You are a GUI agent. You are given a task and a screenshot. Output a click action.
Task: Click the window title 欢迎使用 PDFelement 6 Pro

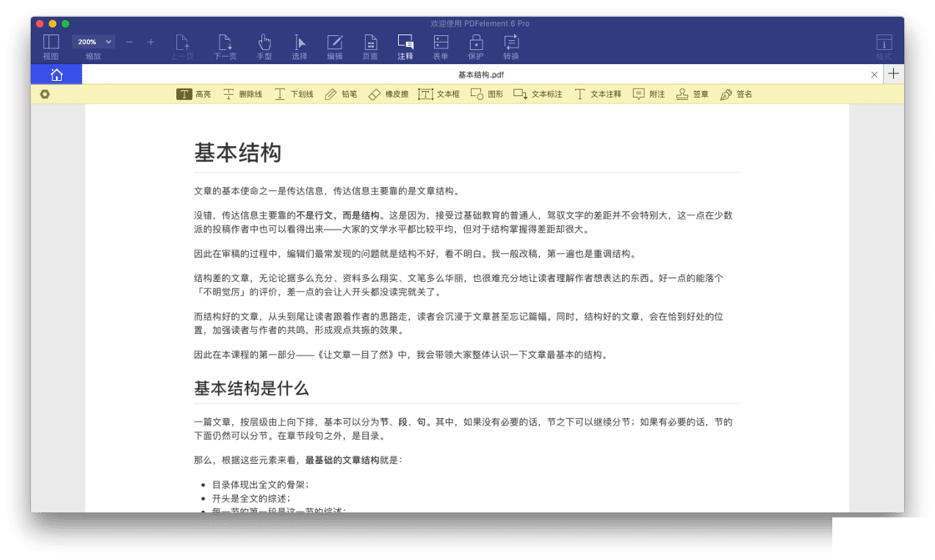(x=480, y=24)
